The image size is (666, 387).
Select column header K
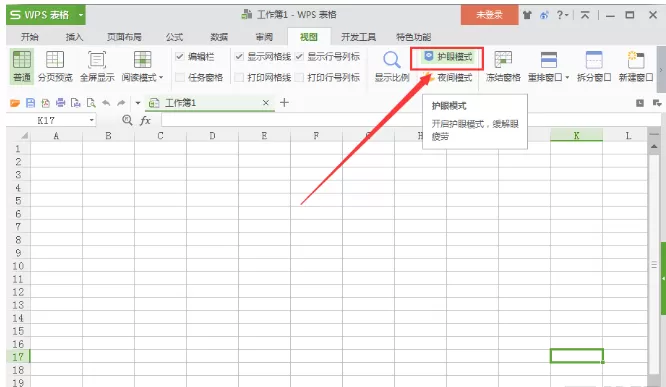(x=576, y=136)
